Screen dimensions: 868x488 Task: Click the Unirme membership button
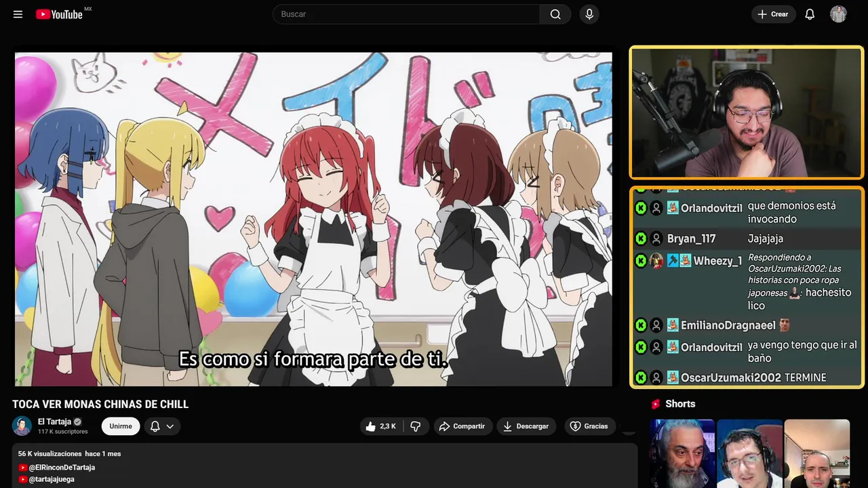coord(121,426)
